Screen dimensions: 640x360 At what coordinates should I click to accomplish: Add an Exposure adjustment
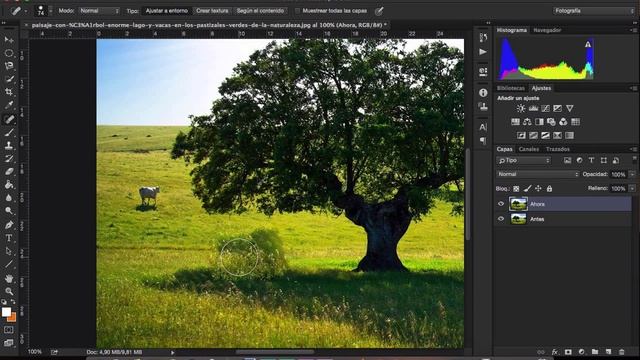coord(557,109)
